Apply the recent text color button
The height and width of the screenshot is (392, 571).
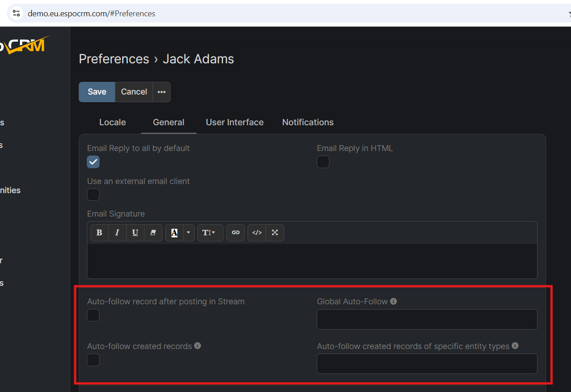point(174,233)
